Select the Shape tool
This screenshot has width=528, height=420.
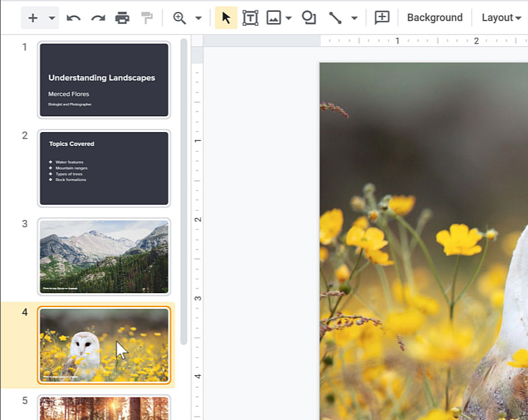click(309, 18)
